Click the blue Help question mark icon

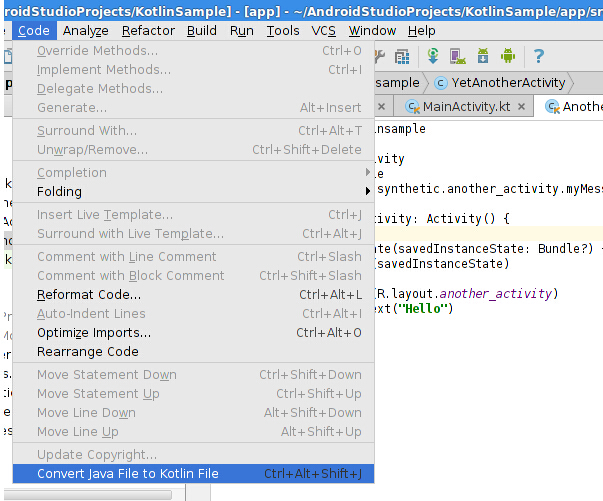click(539, 56)
